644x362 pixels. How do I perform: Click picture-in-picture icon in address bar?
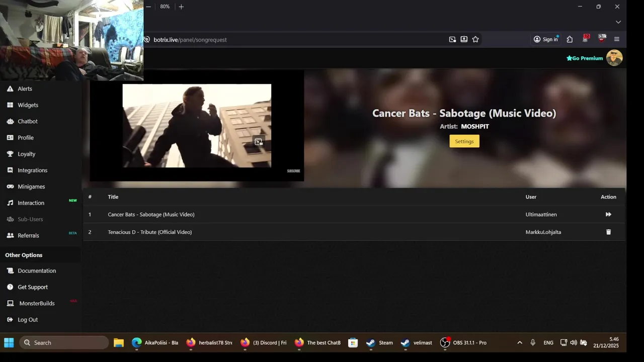point(452,39)
